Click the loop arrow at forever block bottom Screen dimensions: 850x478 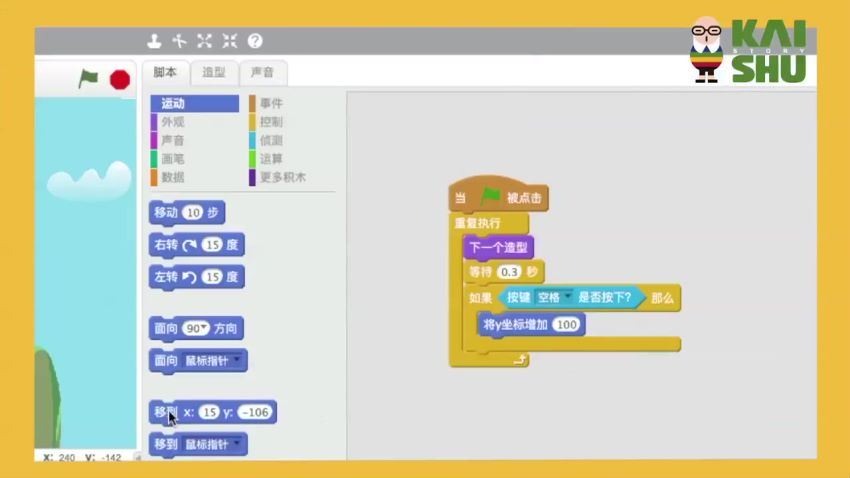(520, 359)
